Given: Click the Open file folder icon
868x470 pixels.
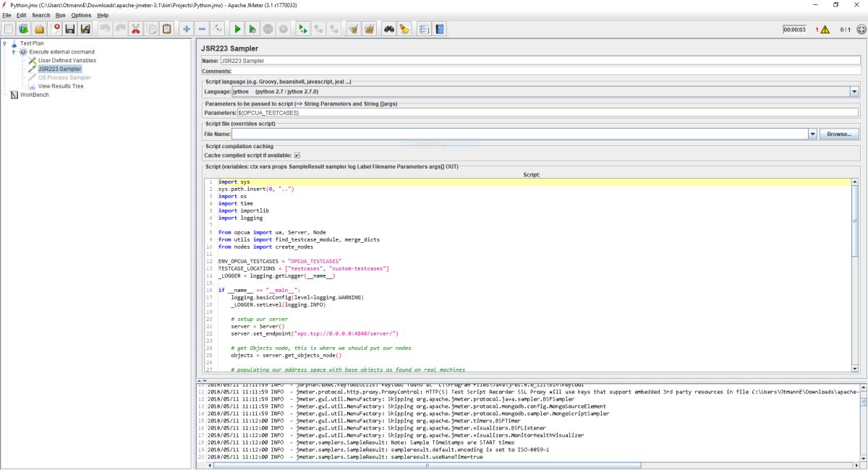Looking at the screenshot, I should 40,29.
